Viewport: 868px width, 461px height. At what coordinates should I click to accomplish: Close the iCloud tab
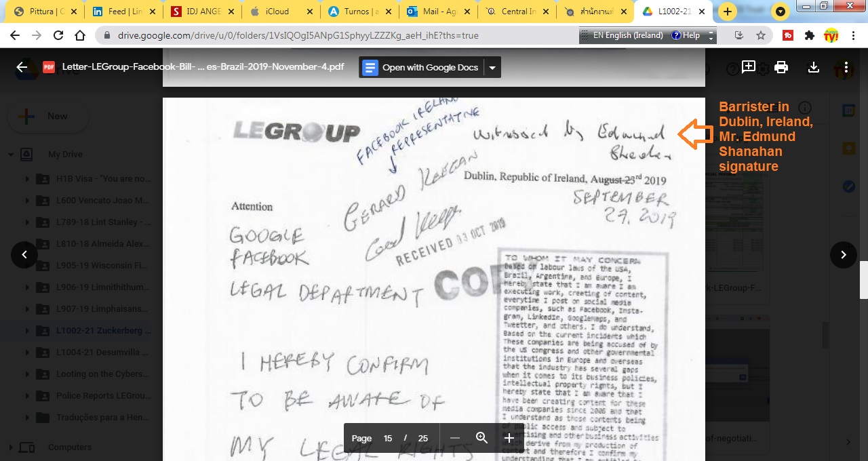(309, 12)
